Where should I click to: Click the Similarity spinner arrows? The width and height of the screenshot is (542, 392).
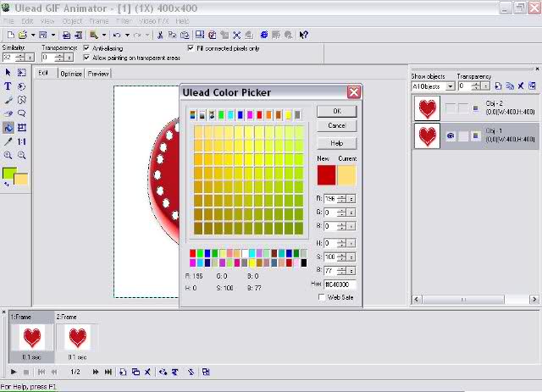[20, 57]
